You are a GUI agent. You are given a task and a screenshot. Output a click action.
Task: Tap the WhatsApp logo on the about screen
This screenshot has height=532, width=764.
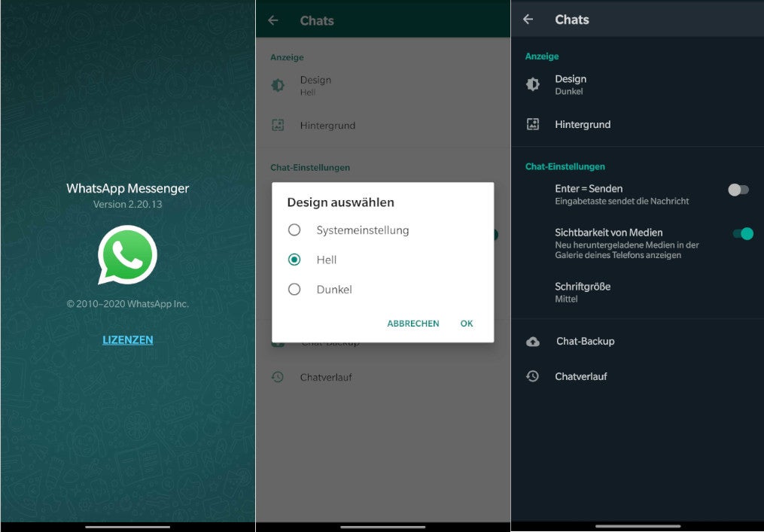click(128, 254)
